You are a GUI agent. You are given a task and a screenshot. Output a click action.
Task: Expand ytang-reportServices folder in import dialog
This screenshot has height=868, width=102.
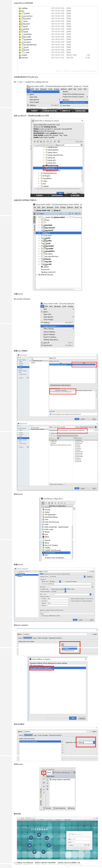click(x=44, y=155)
